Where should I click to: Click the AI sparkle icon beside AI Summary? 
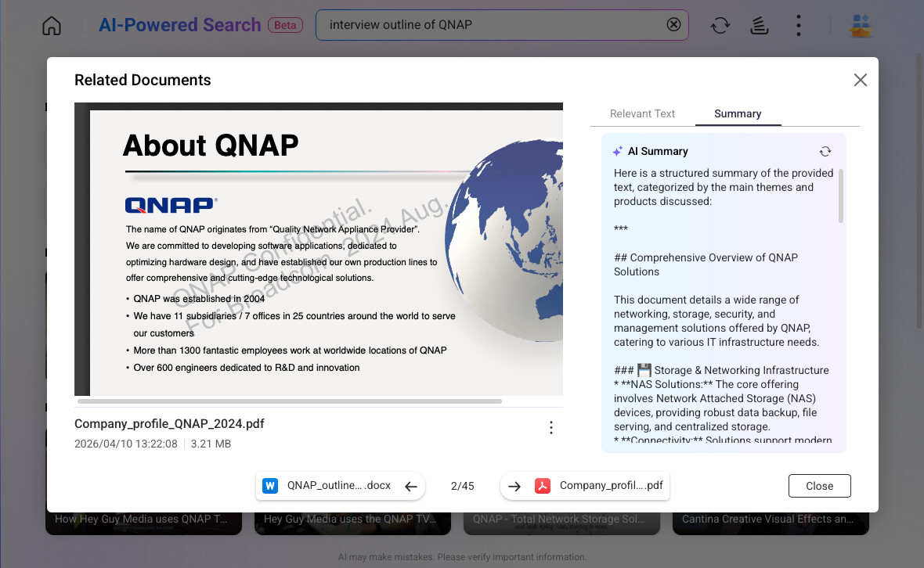(x=618, y=151)
